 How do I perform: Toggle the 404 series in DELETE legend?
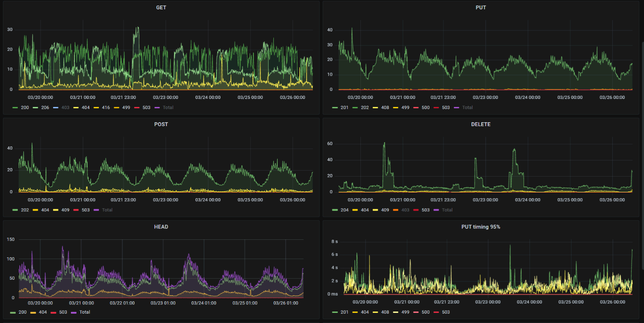coord(365,210)
